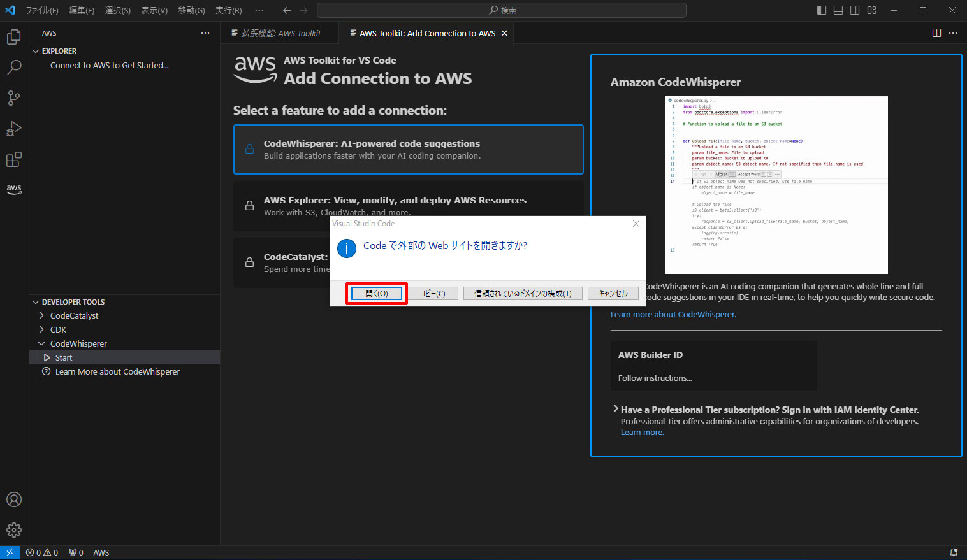Image resolution: width=967 pixels, height=560 pixels.
Task: Click the remote window indicator in status bar
Action: (x=10, y=552)
